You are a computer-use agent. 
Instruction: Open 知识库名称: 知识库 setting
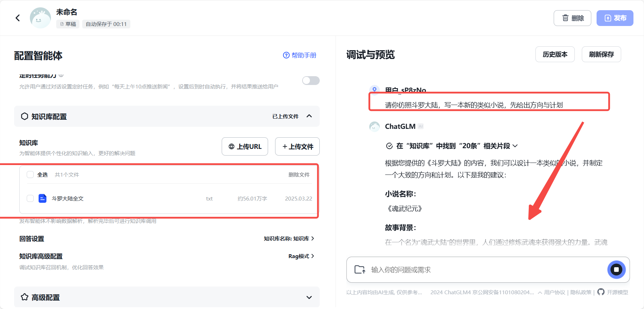[x=289, y=238]
